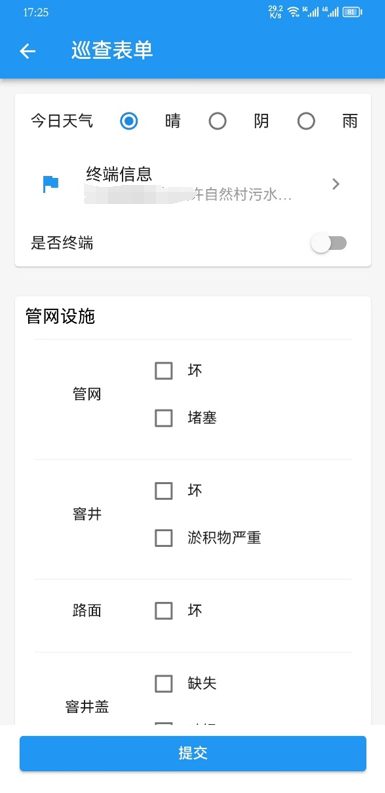
Task: Tap the 巡查表单 title text
Action: 112,51
